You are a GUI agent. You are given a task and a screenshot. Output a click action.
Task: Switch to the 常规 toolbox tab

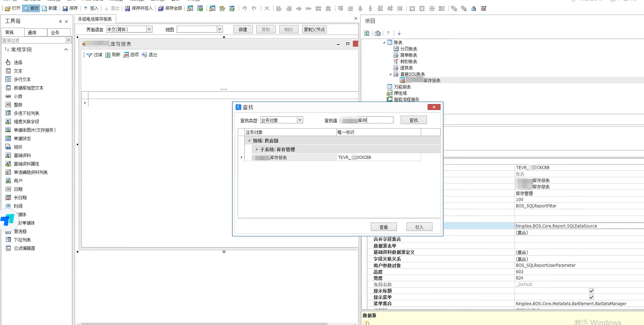tap(13, 33)
